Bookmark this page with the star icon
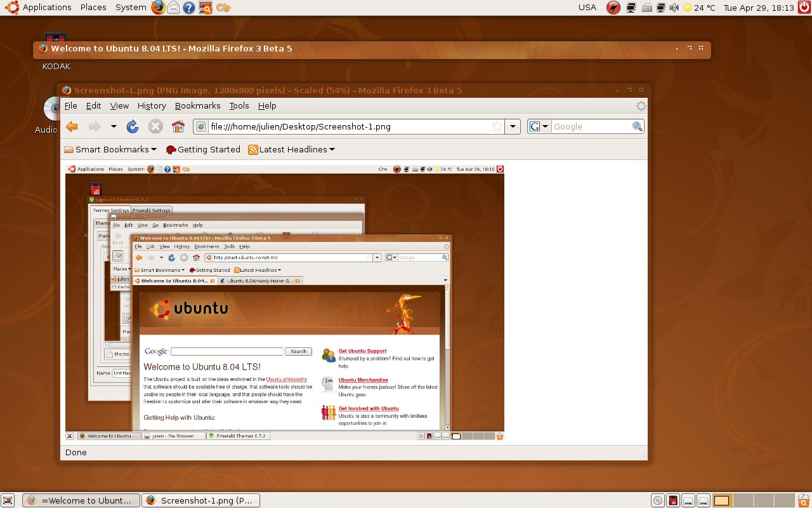The width and height of the screenshot is (812, 508). [497, 126]
